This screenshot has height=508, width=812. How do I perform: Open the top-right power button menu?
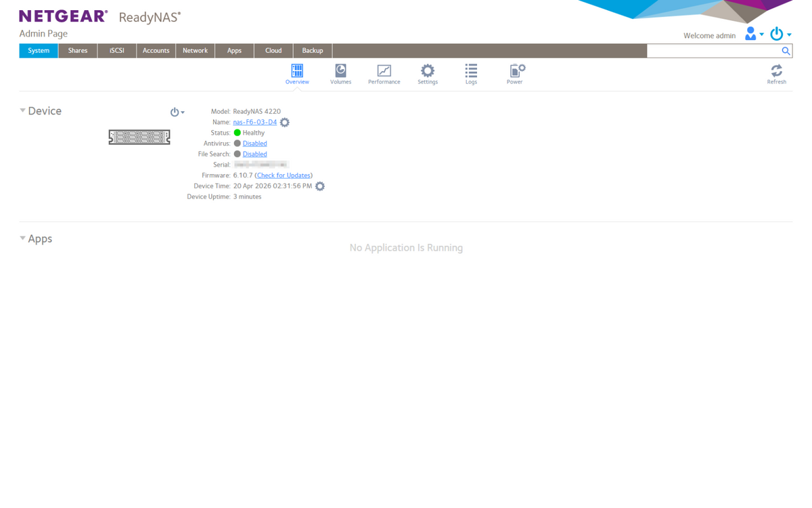pos(780,34)
